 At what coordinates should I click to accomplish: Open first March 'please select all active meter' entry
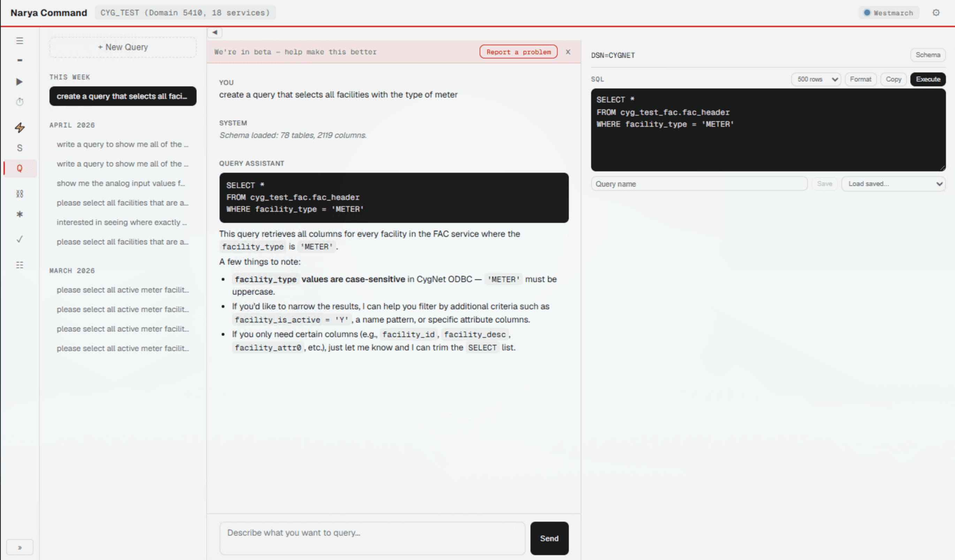click(123, 290)
